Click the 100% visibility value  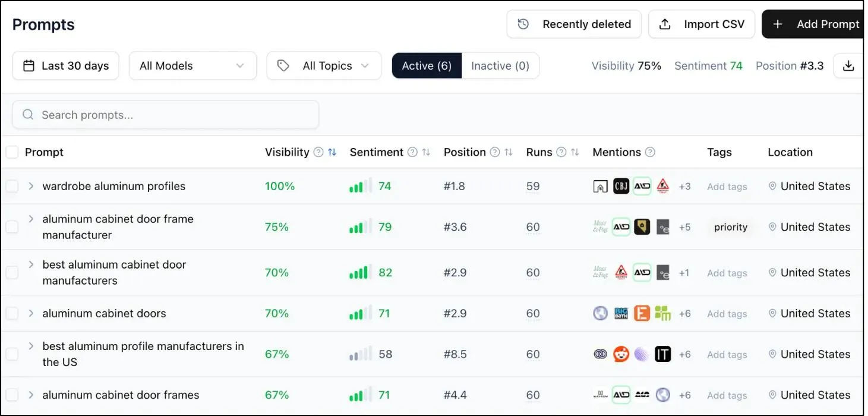click(280, 186)
